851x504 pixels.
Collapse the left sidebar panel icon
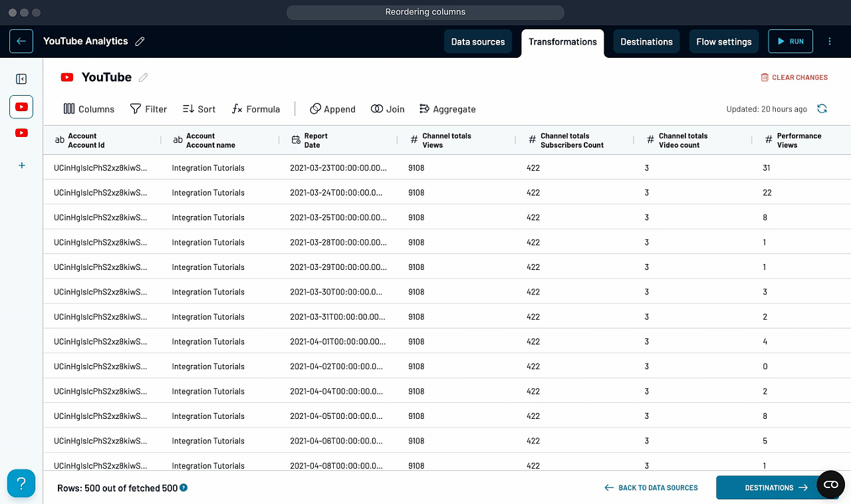tap(21, 79)
